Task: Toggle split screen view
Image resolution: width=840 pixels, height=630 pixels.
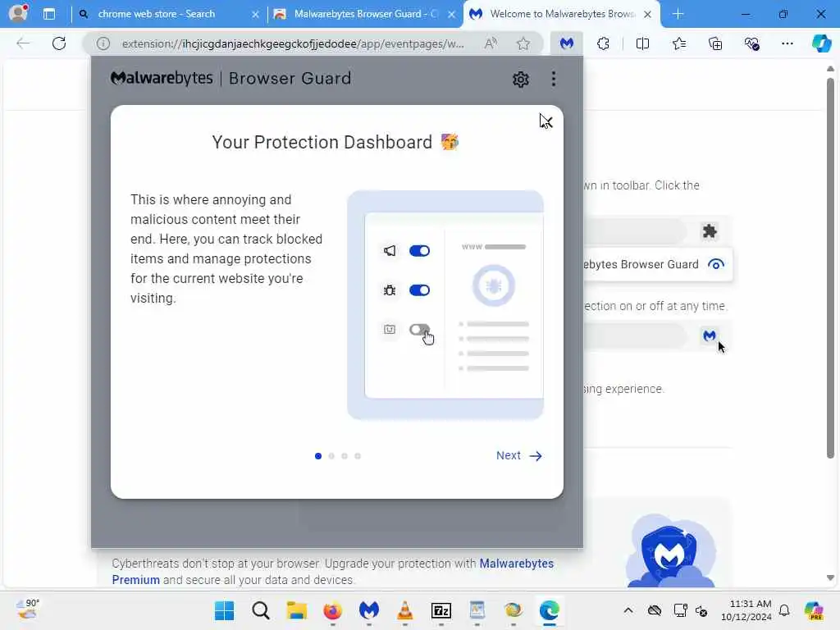Action: click(x=642, y=43)
